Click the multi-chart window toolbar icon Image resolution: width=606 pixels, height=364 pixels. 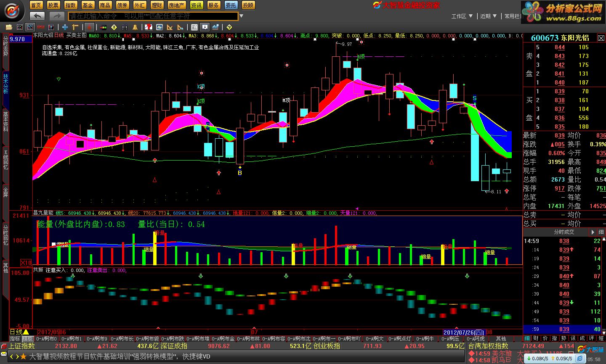(51, 27)
